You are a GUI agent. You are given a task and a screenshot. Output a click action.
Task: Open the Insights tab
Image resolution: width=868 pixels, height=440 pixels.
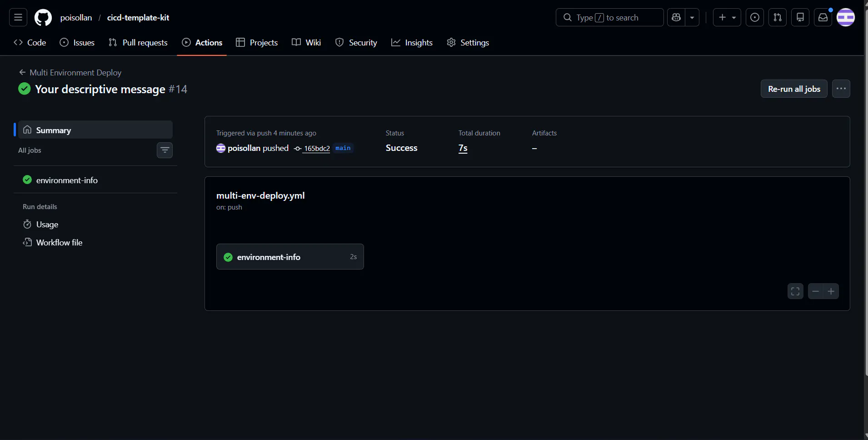click(412, 42)
